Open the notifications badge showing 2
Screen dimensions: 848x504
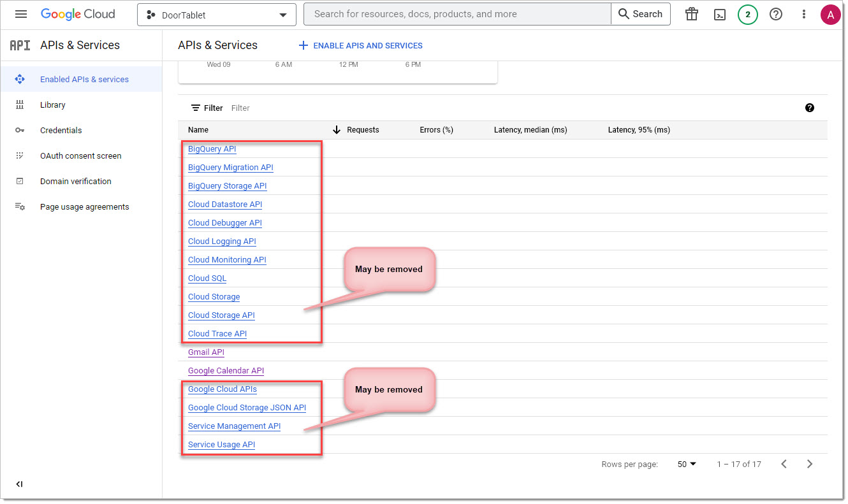pos(748,14)
